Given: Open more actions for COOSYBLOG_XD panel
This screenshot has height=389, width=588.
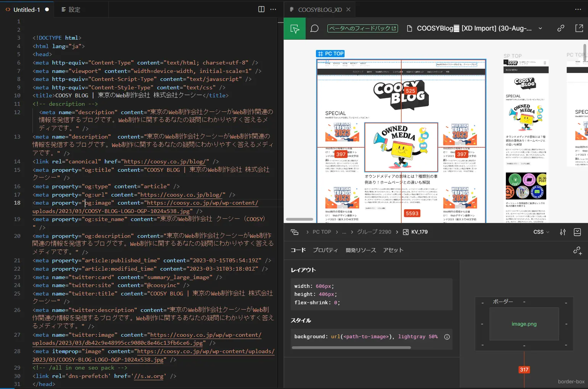Looking at the screenshot, I should pos(578,9).
